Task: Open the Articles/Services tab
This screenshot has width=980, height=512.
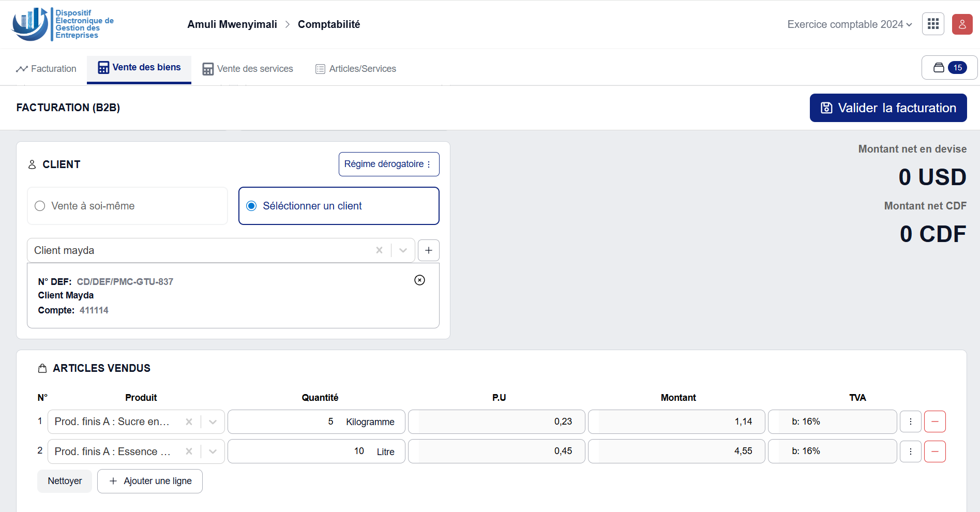Action: [x=356, y=69]
